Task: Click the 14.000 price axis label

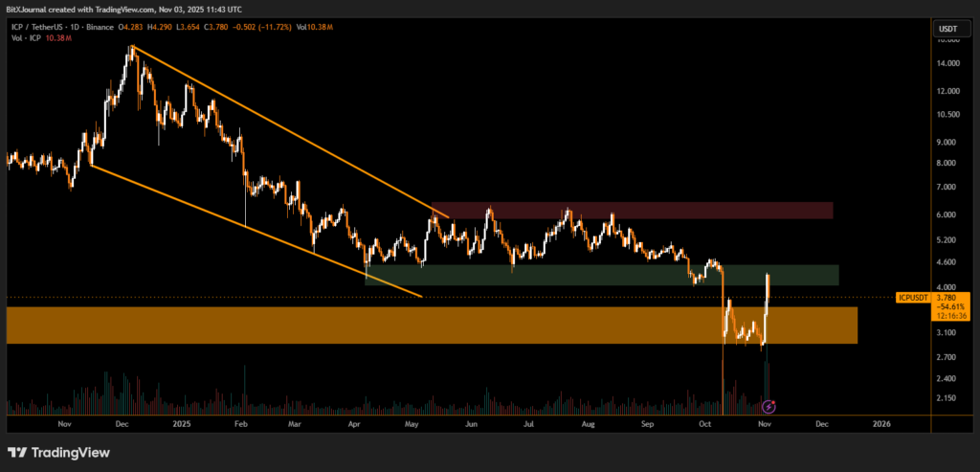Action: click(948, 64)
